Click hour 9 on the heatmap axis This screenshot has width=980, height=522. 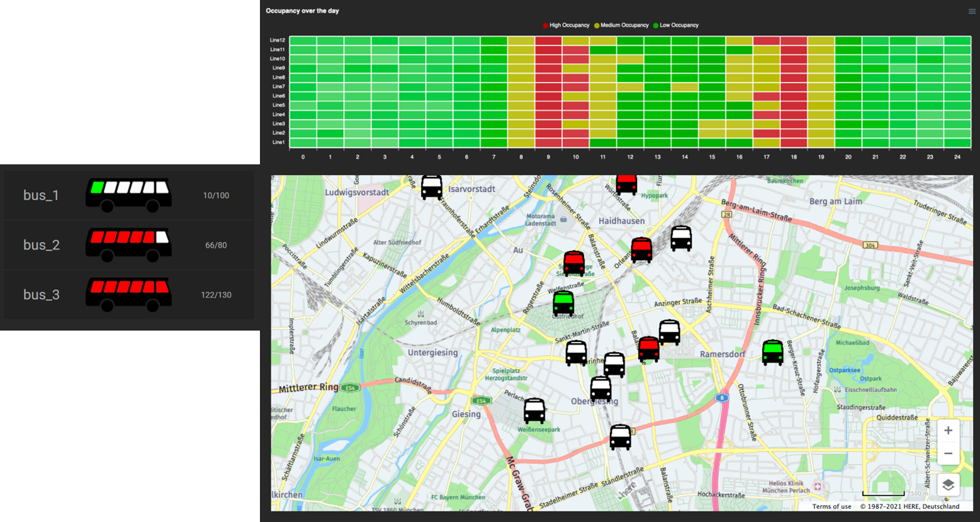[x=548, y=157]
